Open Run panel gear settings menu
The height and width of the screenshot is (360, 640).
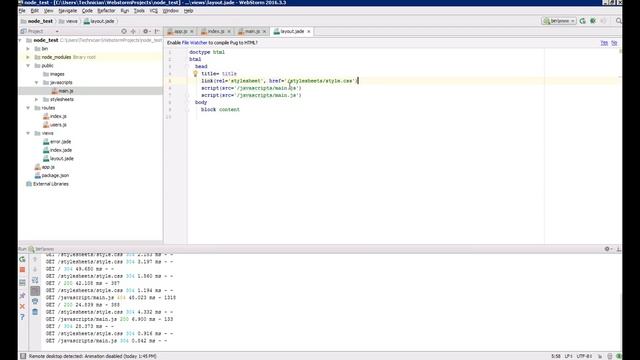pos(608,249)
